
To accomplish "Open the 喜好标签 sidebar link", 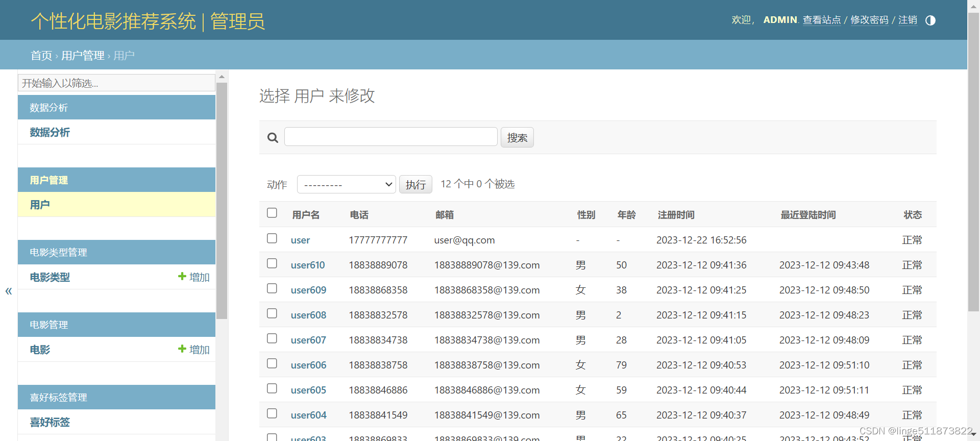I will 50,422.
